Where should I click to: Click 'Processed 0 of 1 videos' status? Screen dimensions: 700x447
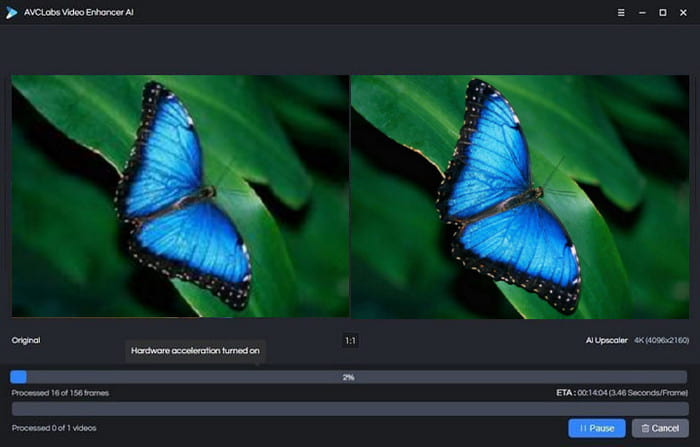[x=54, y=428]
